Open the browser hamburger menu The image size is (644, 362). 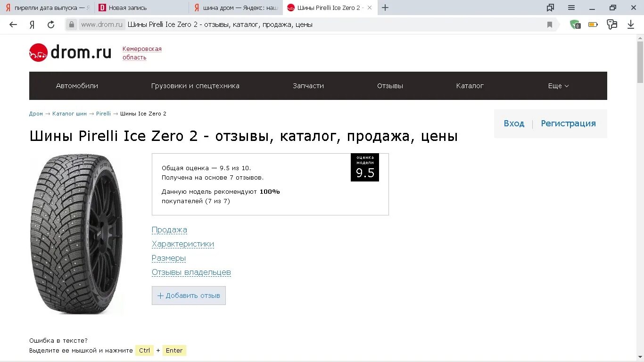click(x=571, y=8)
